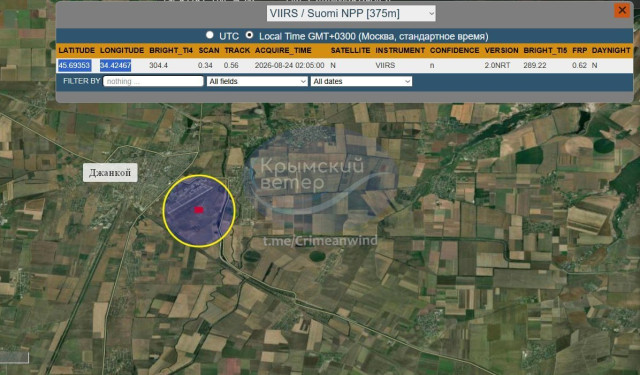
Task: Click the t.me/Crimeanwind watermark link
Action: (320, 241)
